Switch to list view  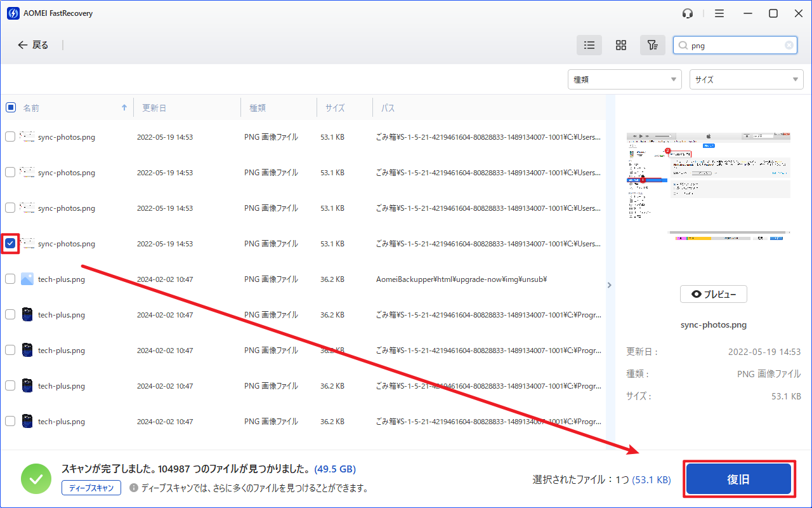(589, 45)
